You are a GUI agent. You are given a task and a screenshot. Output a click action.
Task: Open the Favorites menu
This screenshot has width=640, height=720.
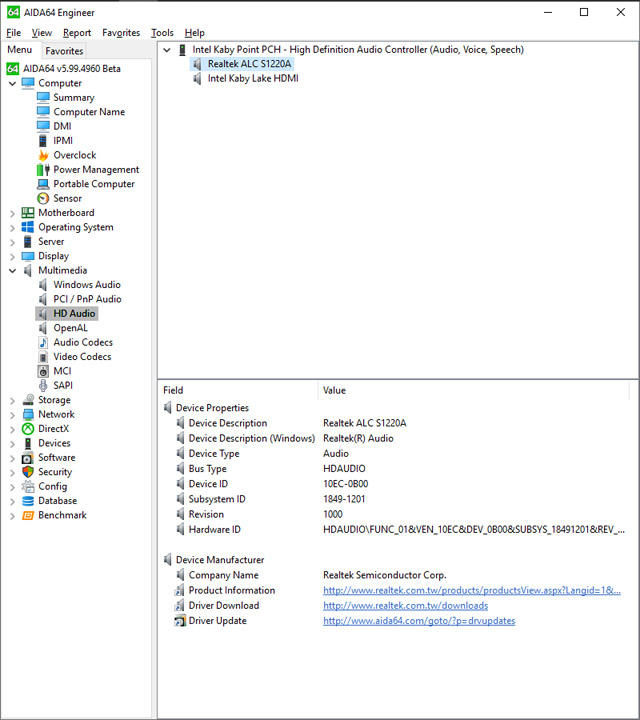pyautogui.click(x=121, y=33)
